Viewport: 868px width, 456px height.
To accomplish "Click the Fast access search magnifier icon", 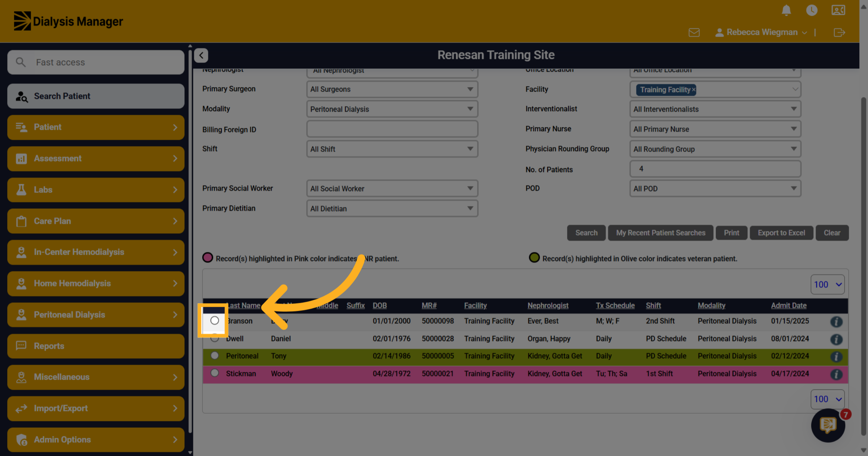I will pyautogui.click(x=21, y=62).
